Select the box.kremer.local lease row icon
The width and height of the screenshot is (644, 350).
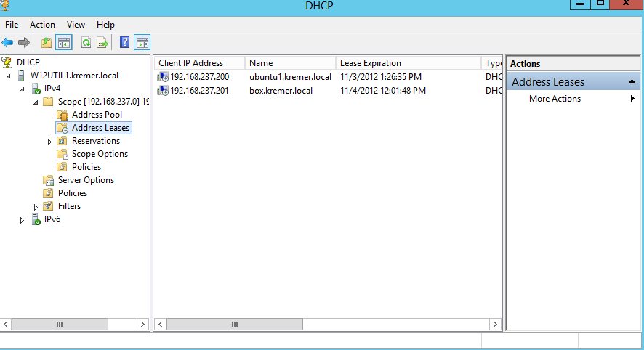[x=163, y=91]
